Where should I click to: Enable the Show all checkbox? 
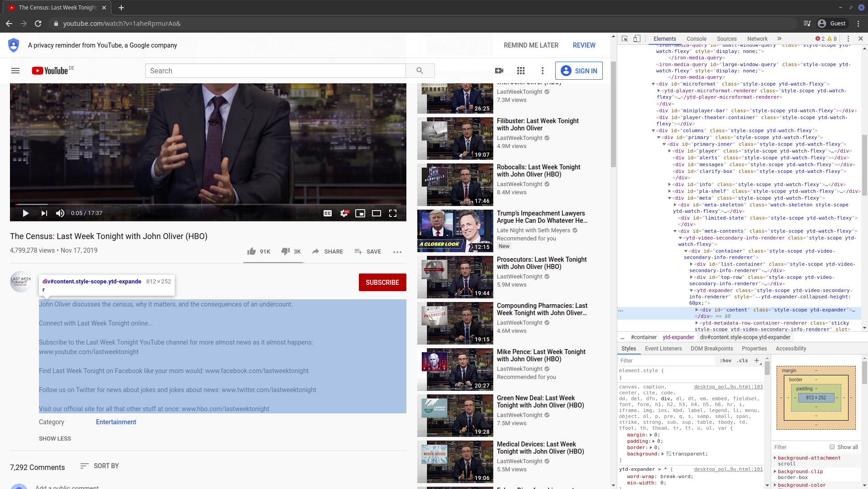[832, 447]
